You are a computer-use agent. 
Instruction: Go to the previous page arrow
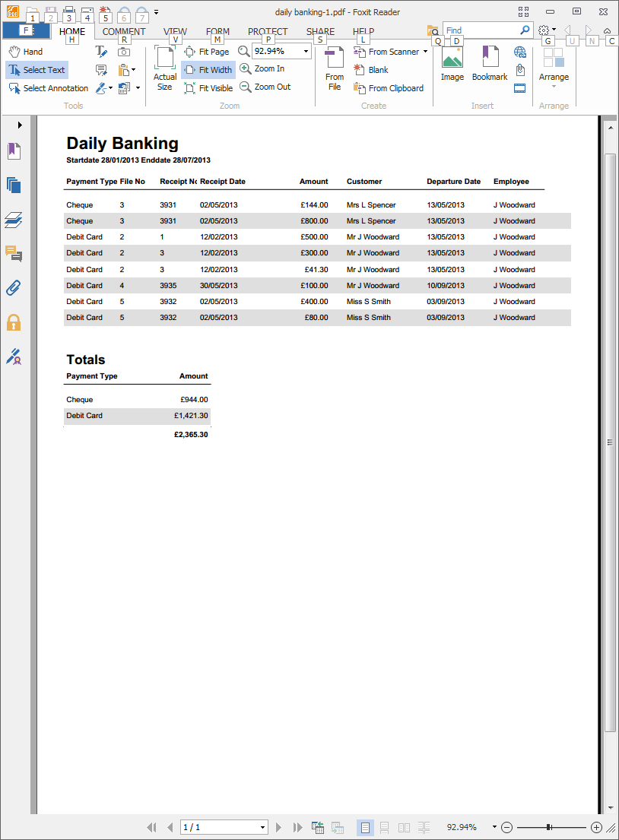[170, 827]
